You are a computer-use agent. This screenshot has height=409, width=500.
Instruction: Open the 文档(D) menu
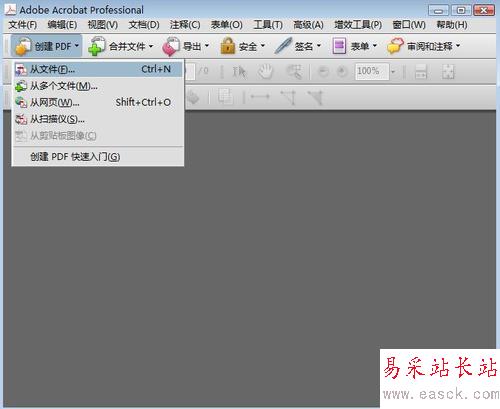[x=144, y=25]
